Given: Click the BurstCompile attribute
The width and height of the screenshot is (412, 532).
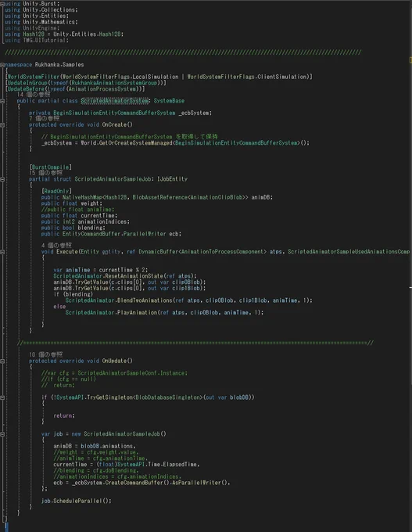Looking at the screenshot, I should [x=50, y=167].
